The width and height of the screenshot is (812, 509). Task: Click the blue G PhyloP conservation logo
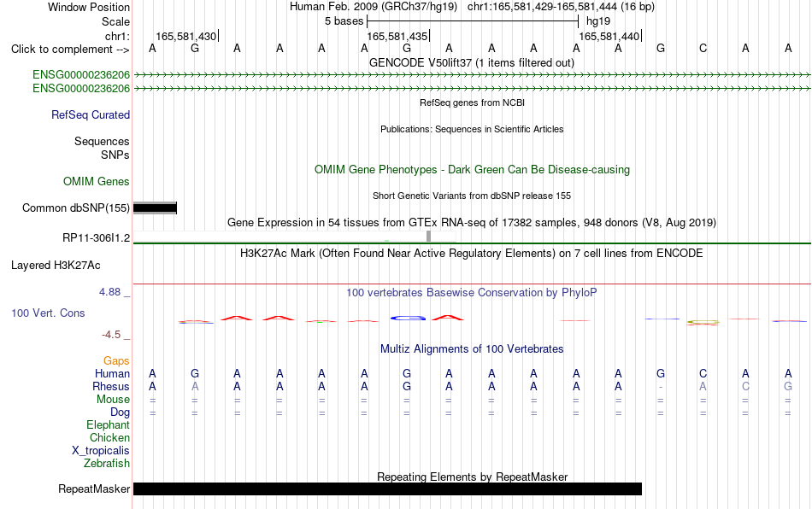point(408,318)
